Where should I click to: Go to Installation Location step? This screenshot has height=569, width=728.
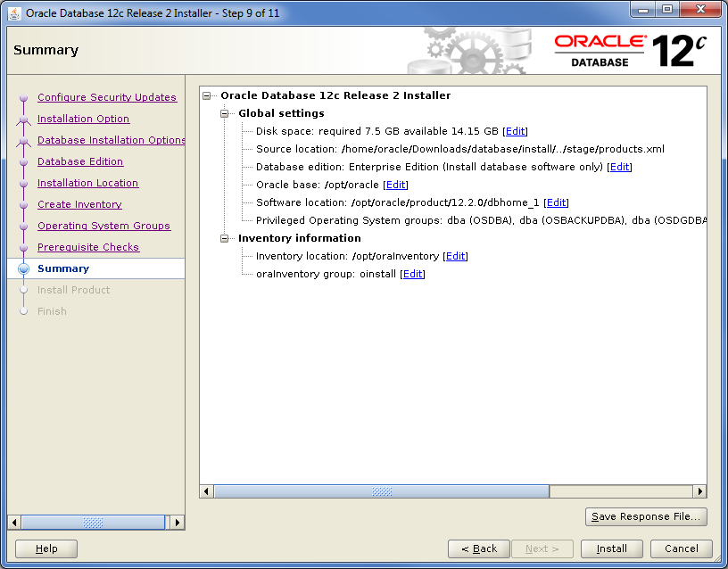(x=87, y=183)
